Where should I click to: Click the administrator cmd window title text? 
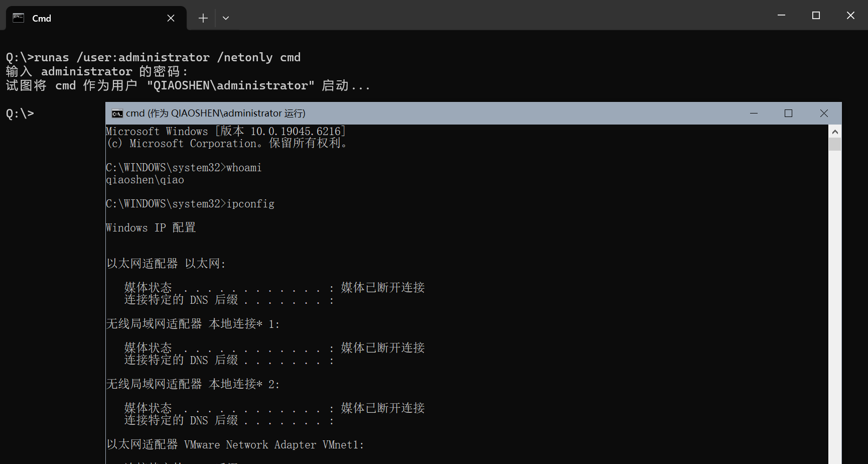coord(215,113)
